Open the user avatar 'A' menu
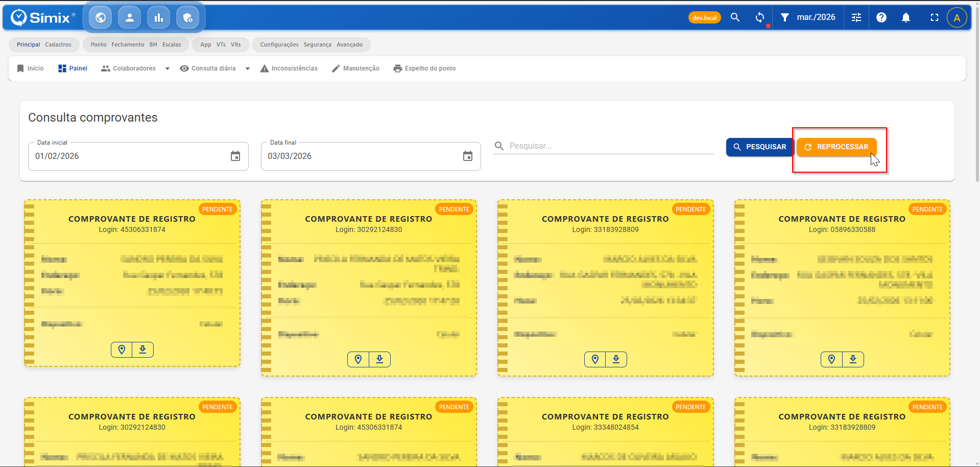 tap(957, 17)
